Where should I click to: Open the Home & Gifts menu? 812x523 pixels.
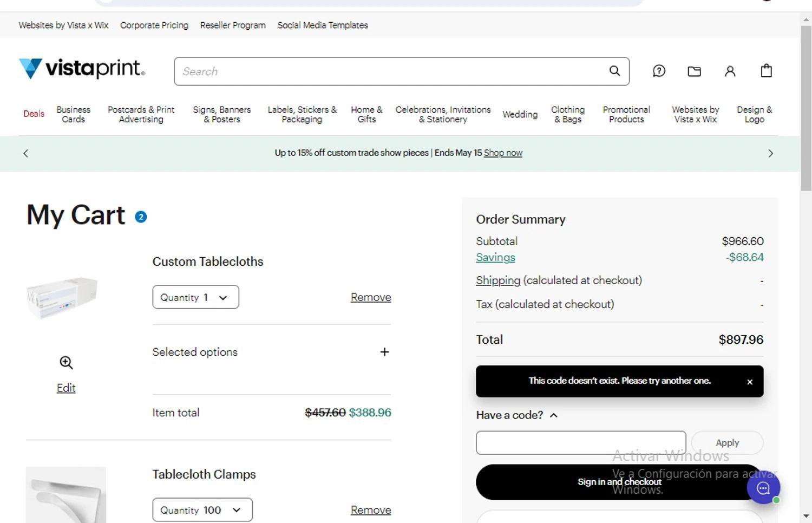[366, 114]
